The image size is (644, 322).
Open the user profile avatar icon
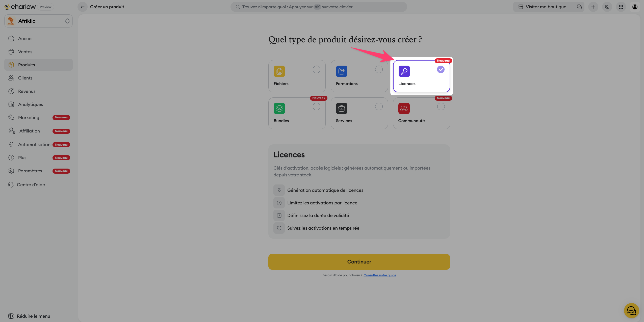[x=635, y=7]
